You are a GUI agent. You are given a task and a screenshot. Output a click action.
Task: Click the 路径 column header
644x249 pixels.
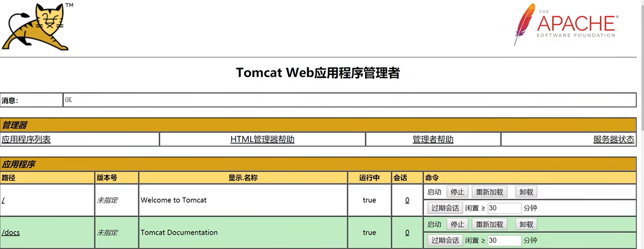pyautogui.click(x=9, y=178)
